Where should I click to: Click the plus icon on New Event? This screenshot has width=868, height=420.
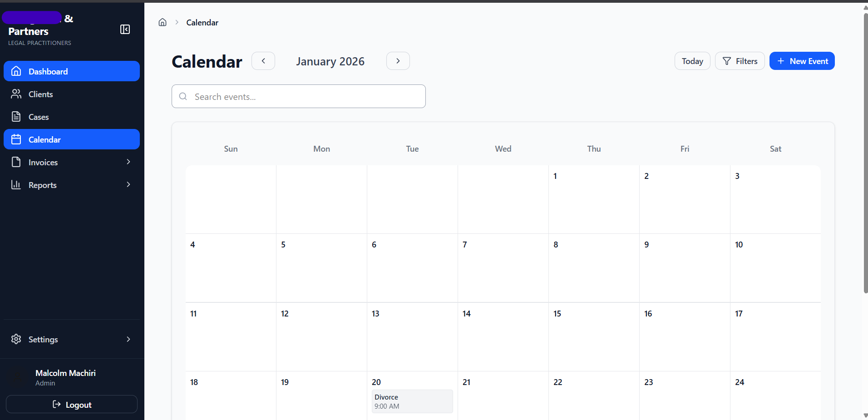(x=780, y=61)
